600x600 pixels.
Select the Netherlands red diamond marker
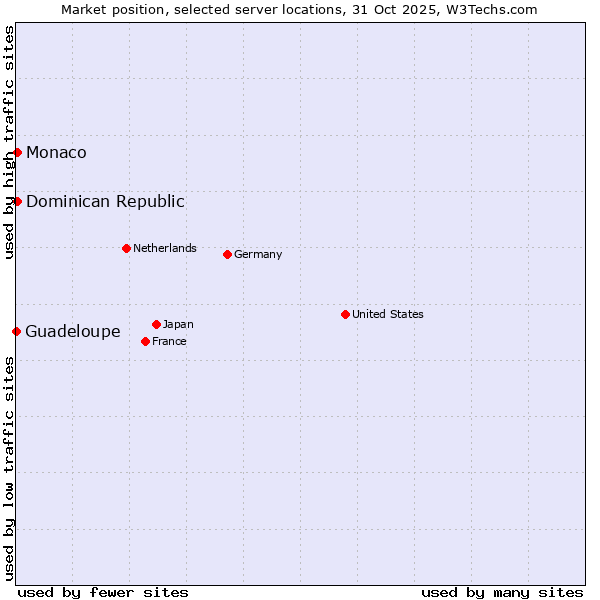click(x=126, y=248)
